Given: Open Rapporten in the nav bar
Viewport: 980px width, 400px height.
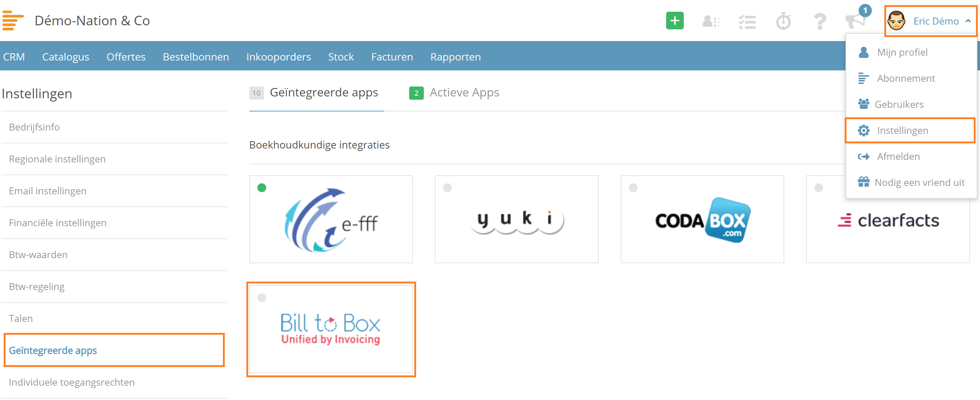Looking at the screenshot, I should (x=455, y=57).
